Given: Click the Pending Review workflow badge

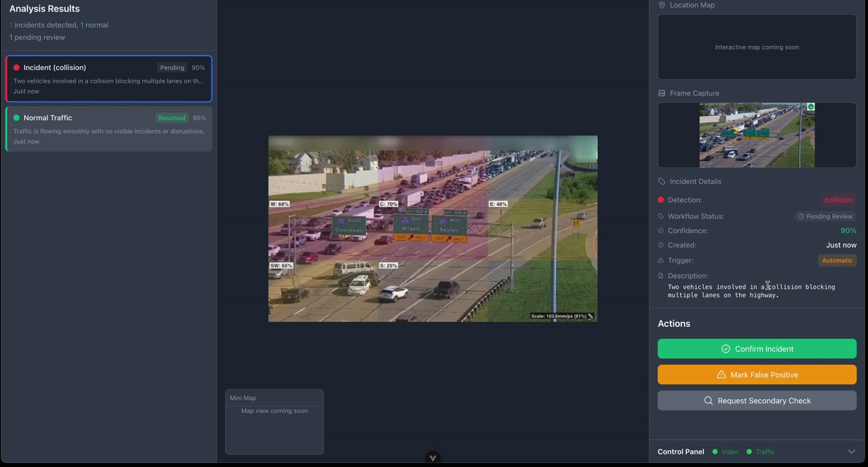Looking at the screenshot, I should pos(825,216).
